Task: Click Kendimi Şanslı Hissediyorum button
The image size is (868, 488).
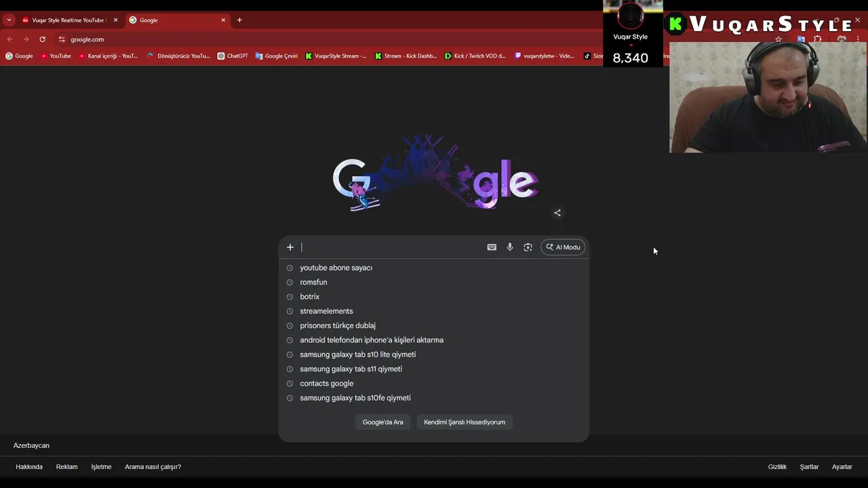Action: [x=465, y=422]
